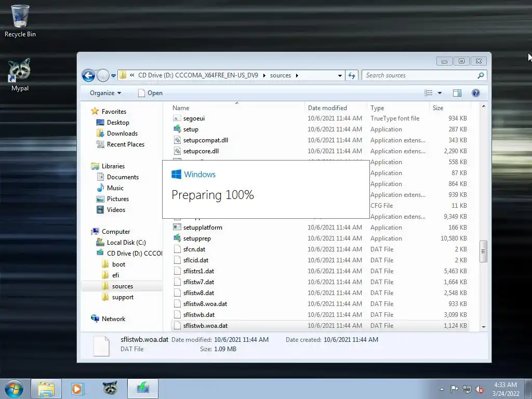Launch the Mypal raccoon desktop shortcut

pos(20,75)
